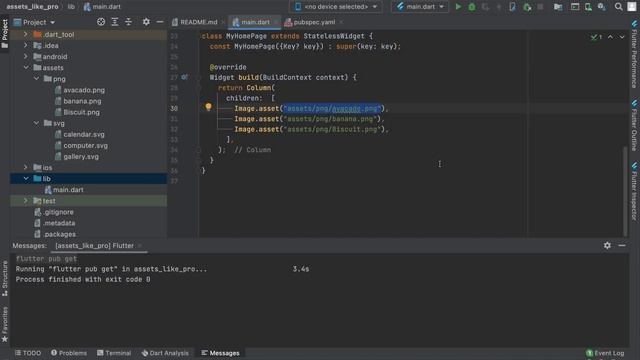The width and height of the screenshot is (640, 360).
Task: Open Project panel gear options
Action: 146,22
